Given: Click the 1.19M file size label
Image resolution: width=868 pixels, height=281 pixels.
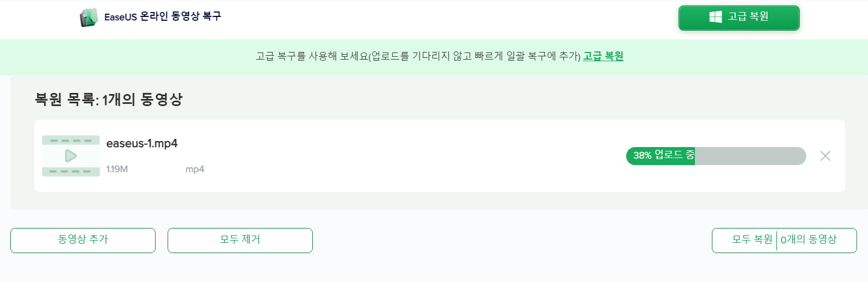Looking at the screenshot, I should [x=117, y=169].
